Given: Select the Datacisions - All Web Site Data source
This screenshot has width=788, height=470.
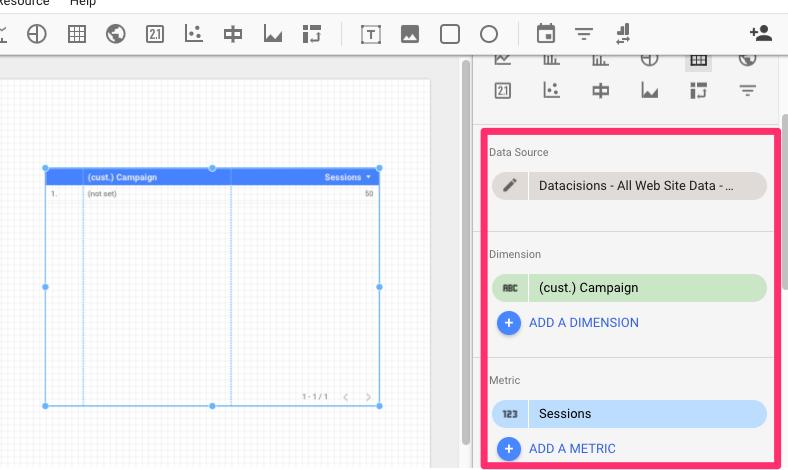Looking at the screenshot, I should (x=648, y=186).
